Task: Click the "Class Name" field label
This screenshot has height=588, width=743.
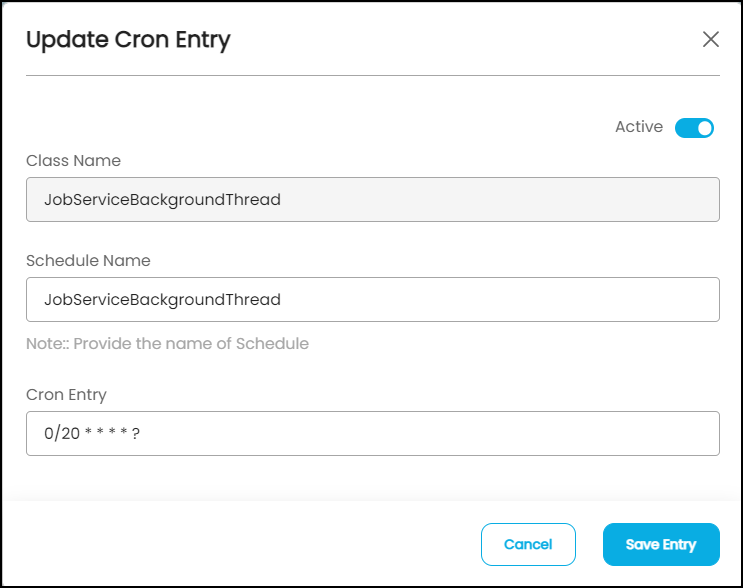Action: 73,160
